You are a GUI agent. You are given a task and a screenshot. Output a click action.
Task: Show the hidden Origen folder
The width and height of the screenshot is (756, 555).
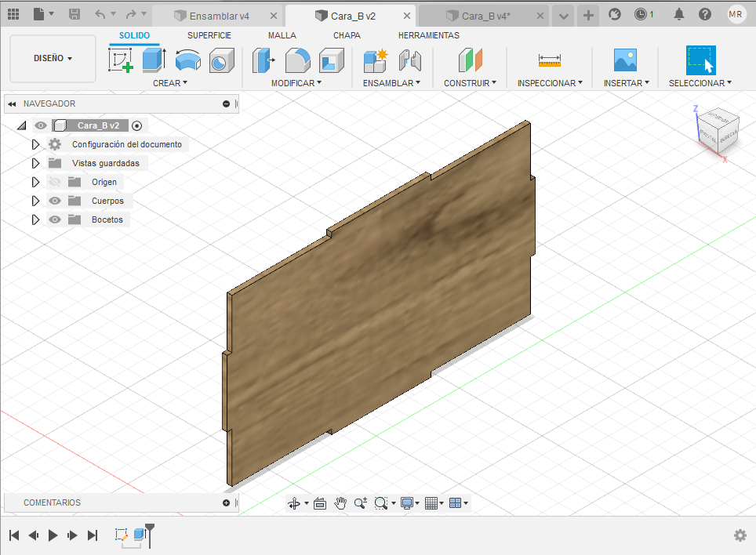55,182
